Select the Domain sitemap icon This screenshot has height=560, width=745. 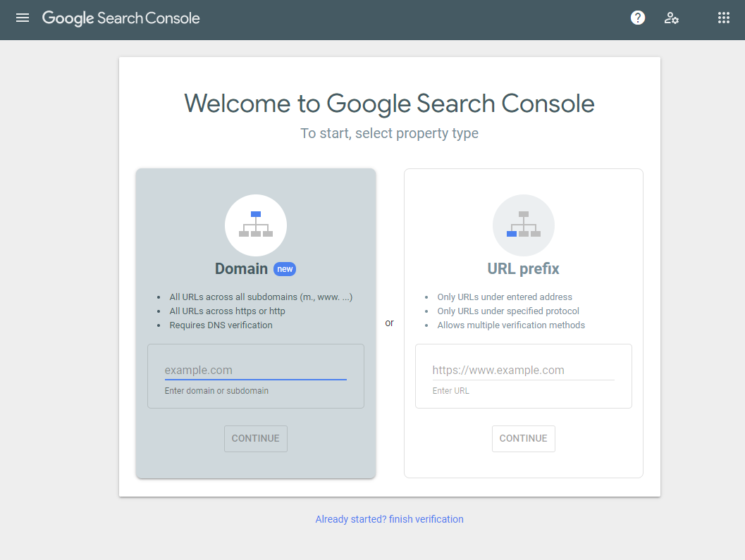coord(256,225)
